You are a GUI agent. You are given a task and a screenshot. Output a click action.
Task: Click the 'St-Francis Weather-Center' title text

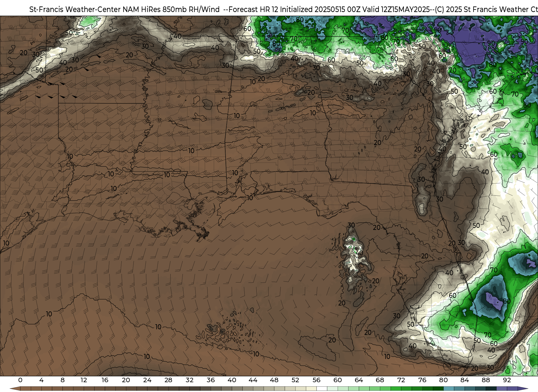[75, 10]
